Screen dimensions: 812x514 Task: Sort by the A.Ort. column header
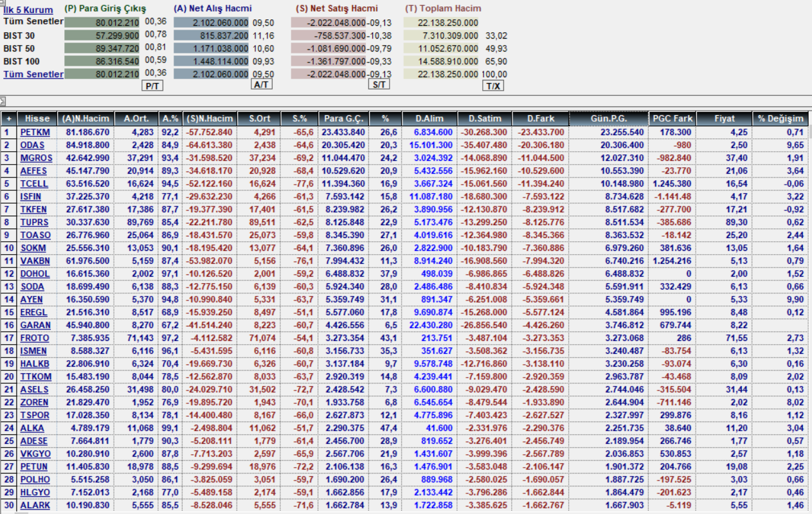pyautogui.click(x=136, y=119)
